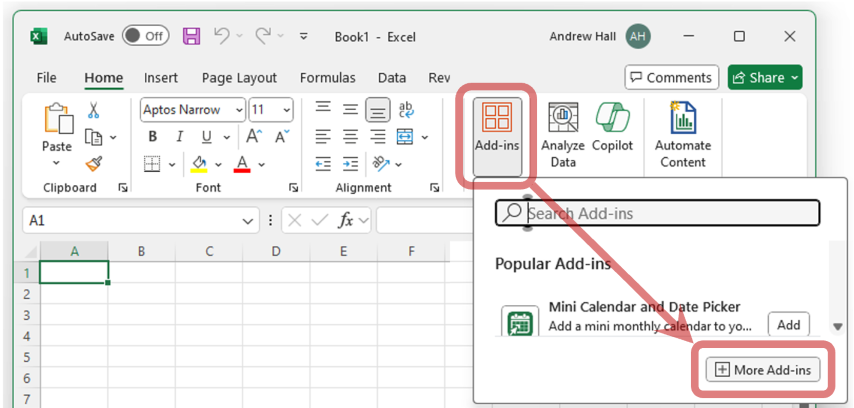Click the Add-ins ribbon button
854x408 pixels.
click(497, 137)
